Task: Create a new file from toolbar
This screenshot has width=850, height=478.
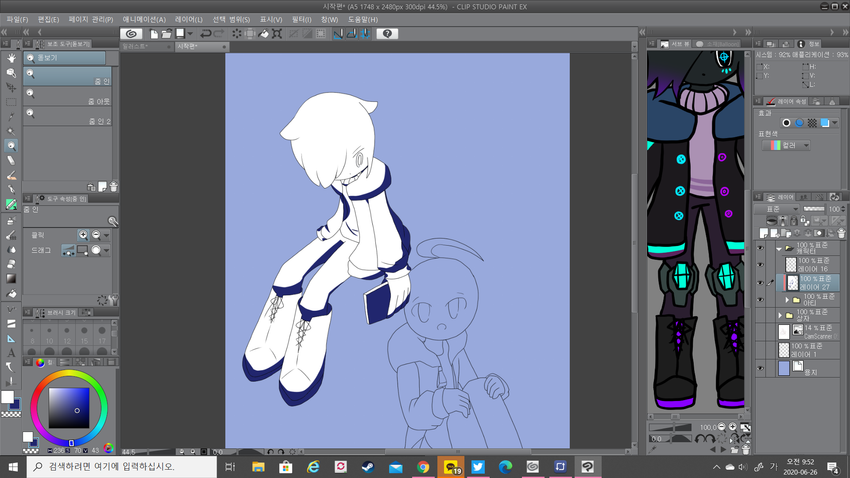Action: 153,34
